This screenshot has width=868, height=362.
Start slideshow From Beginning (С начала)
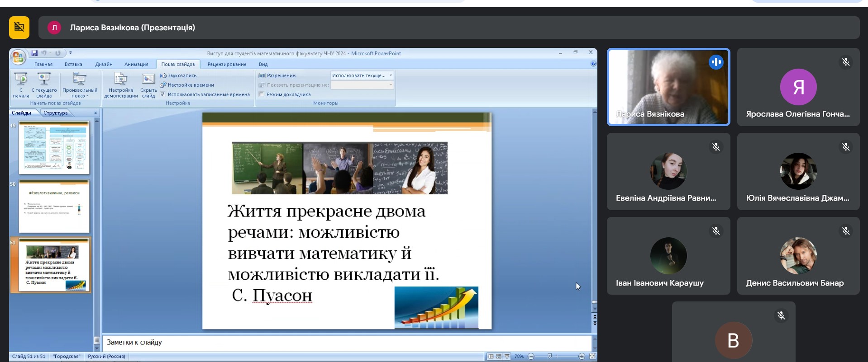tap(21, 85)
